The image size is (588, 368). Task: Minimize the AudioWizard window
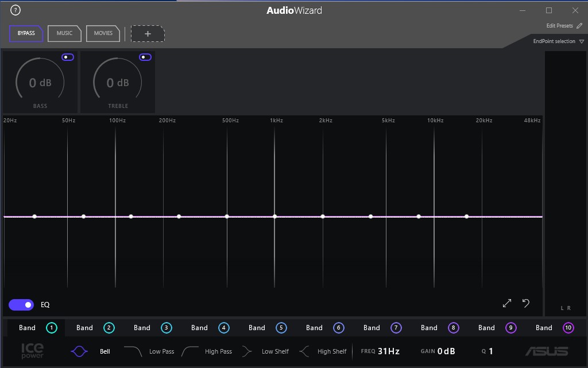coord(523,10)
